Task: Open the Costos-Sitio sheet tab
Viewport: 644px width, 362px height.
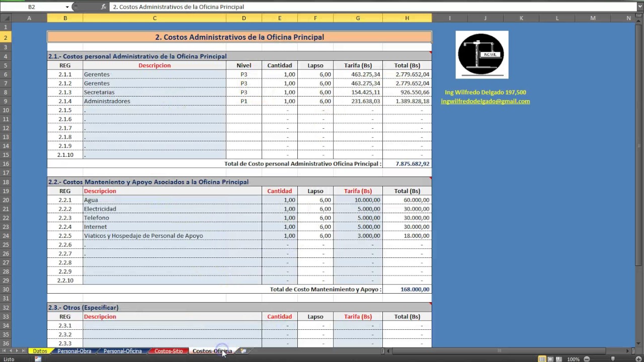Action: pyautogui.click(x=169, y=351)
